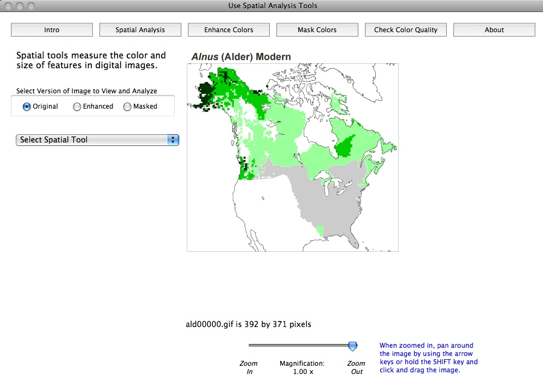Select the Masked image version
543x392 pixels.
click(127, 106)
